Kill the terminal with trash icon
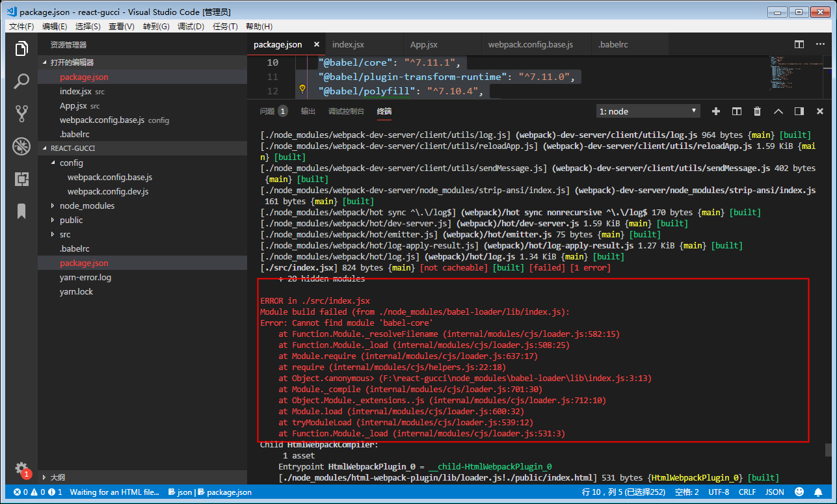The image size is (837, 504). (x=758, y=111)
